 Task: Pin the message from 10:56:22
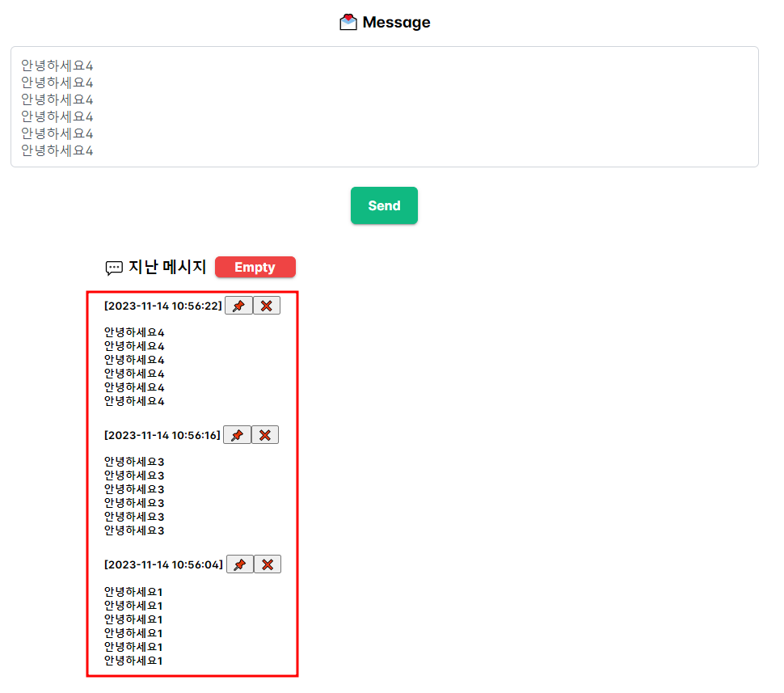coord(239,306)
